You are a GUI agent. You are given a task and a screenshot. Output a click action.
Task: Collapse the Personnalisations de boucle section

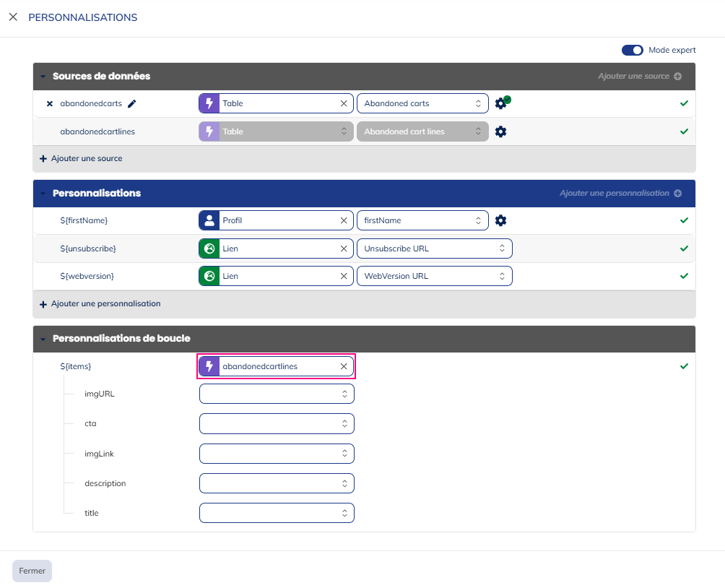coord(43,339)
